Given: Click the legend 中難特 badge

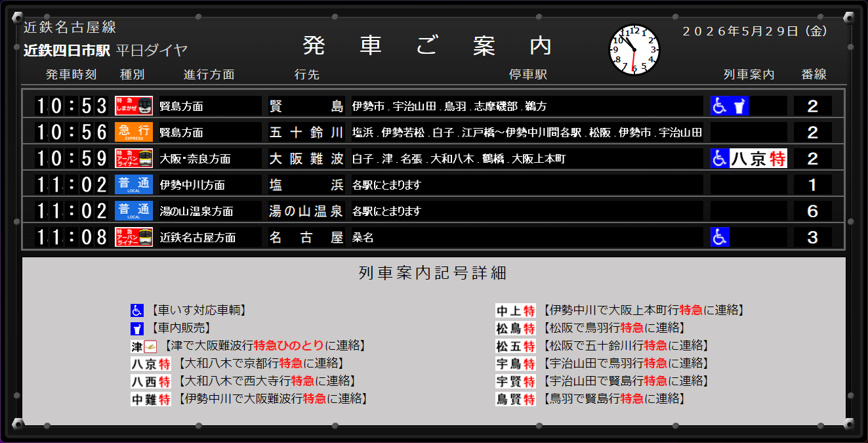Looking at the screenshot, I should (151, 399).
